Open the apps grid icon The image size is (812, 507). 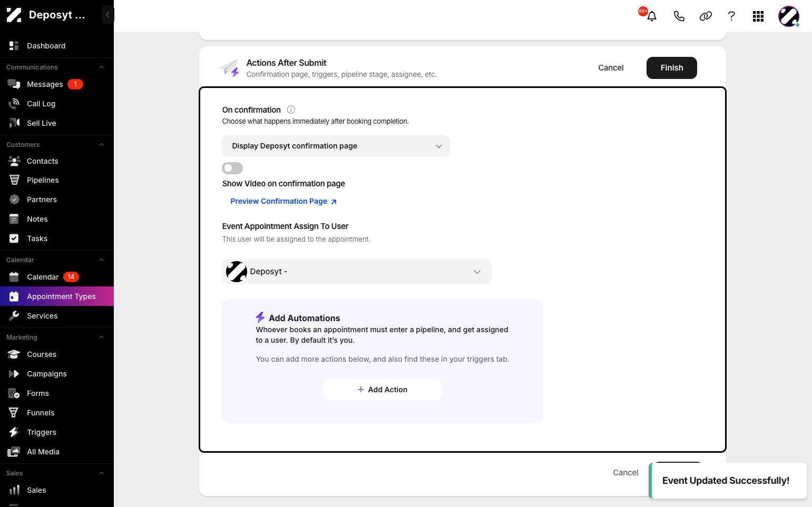point(758,16)
